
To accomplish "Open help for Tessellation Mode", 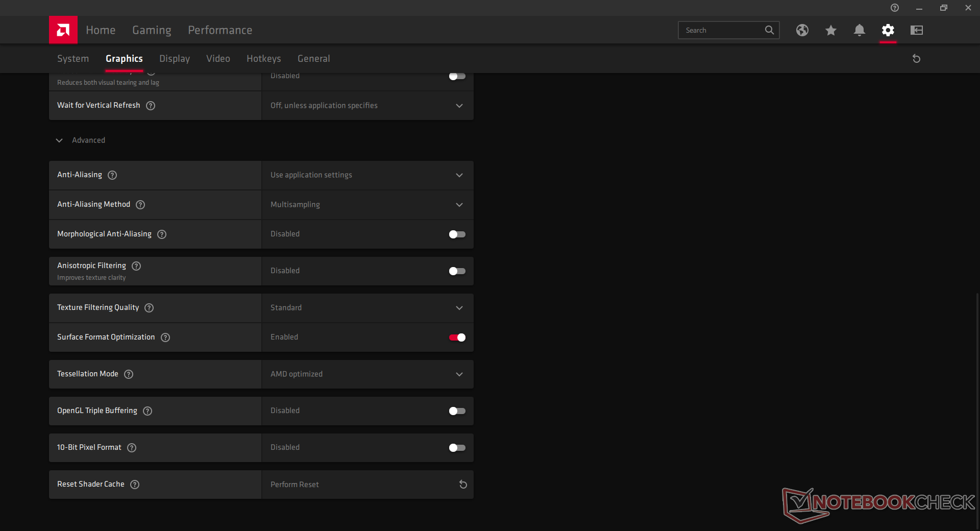I will coord(129,374).
